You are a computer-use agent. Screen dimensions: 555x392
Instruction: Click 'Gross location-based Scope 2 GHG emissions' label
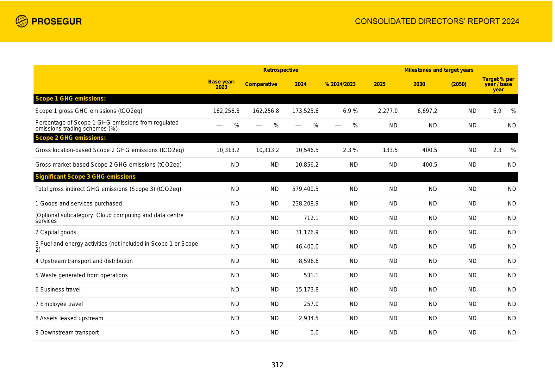[x=109, y=150]
